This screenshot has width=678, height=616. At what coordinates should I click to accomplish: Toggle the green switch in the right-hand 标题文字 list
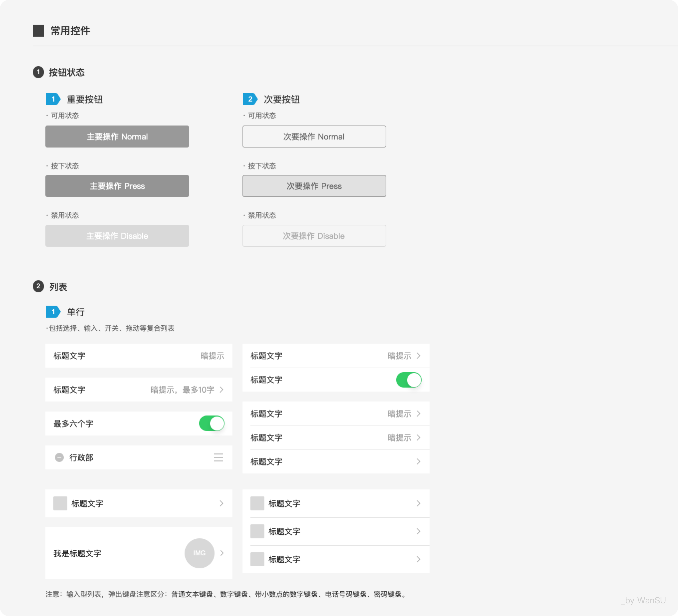pyautogui.click(x=409, y=380)
